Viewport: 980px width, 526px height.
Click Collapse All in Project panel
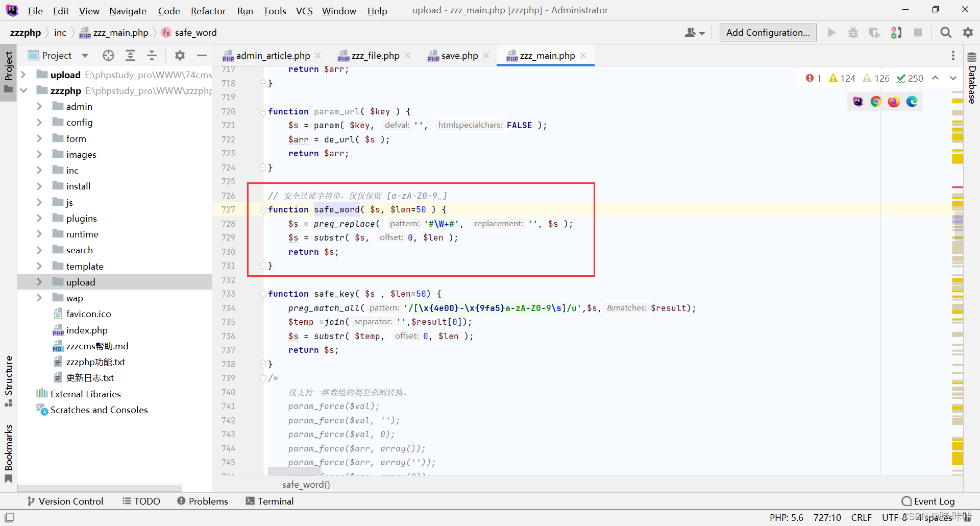tap(152, 55)
